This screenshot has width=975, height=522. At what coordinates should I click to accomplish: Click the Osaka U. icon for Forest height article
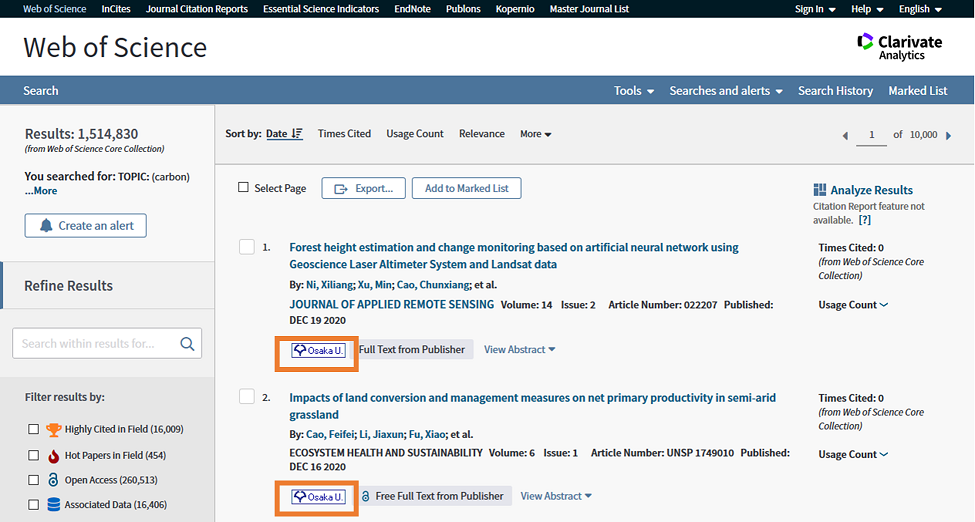click(x=318, y=350)
